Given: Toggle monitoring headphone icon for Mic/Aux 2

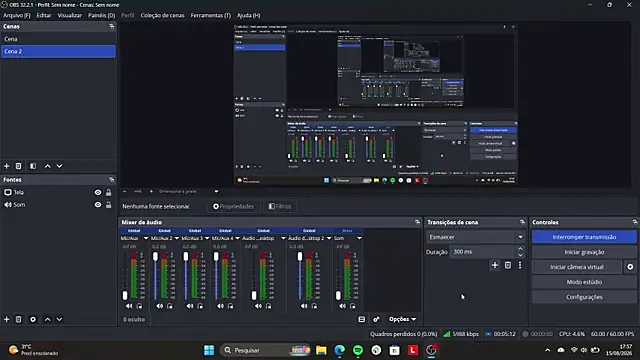Looking at the screenshot, I should point(170,306).
